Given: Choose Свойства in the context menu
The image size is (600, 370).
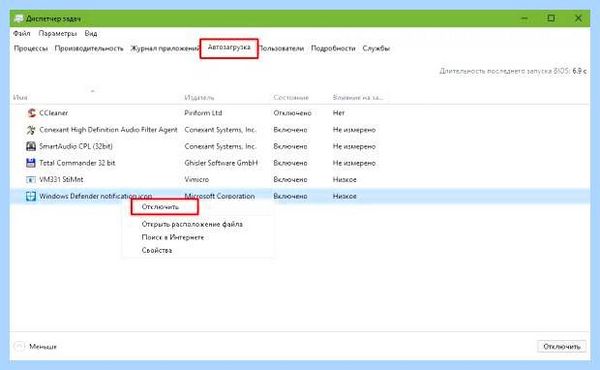Looking at the screenshot, I should pos(157,250).
